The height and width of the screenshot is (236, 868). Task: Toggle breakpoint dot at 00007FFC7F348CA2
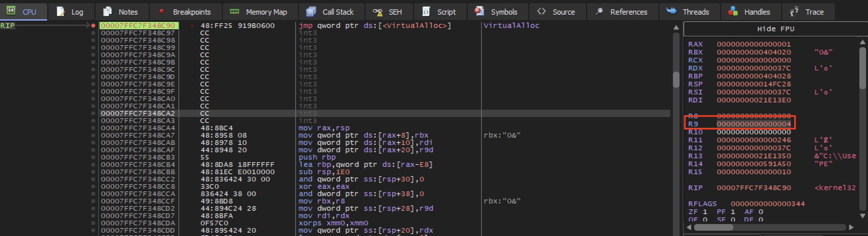[93, 113]
